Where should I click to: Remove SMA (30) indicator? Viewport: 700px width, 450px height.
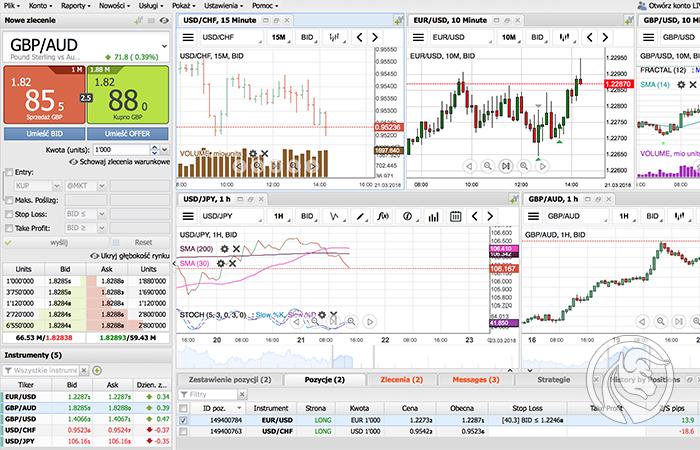[x=232, y=263]
